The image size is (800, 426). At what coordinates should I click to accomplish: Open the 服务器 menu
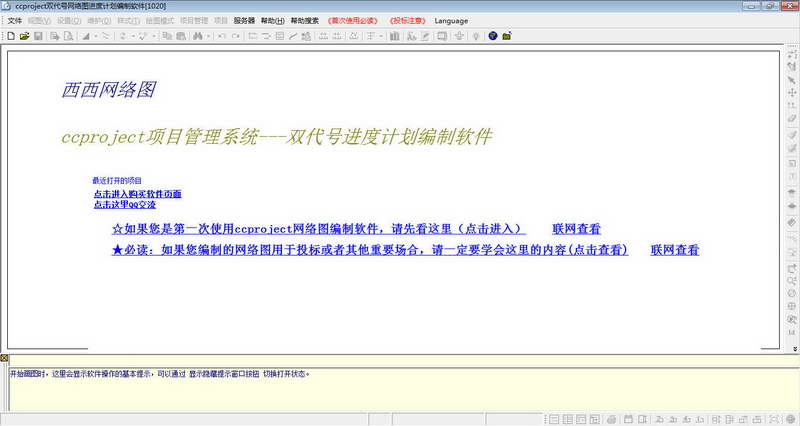click(x=244, y=21)
